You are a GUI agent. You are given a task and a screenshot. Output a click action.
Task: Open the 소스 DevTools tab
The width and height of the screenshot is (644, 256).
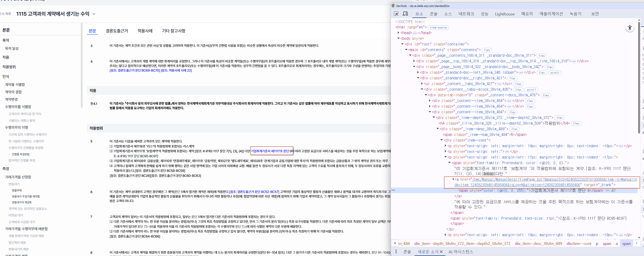click(x=448, y=14)
